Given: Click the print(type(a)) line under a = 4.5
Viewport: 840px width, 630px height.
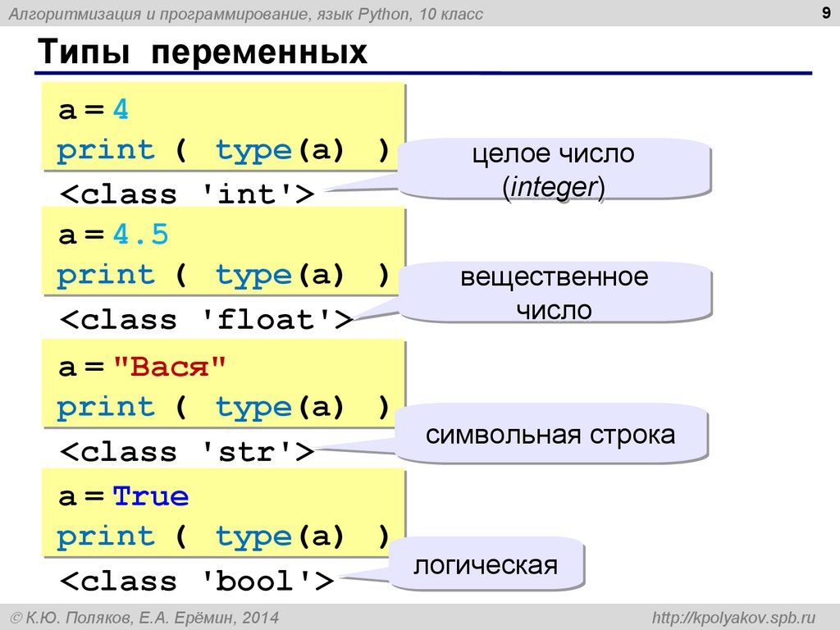Looking at the screenshot, I should click(223, 275).
